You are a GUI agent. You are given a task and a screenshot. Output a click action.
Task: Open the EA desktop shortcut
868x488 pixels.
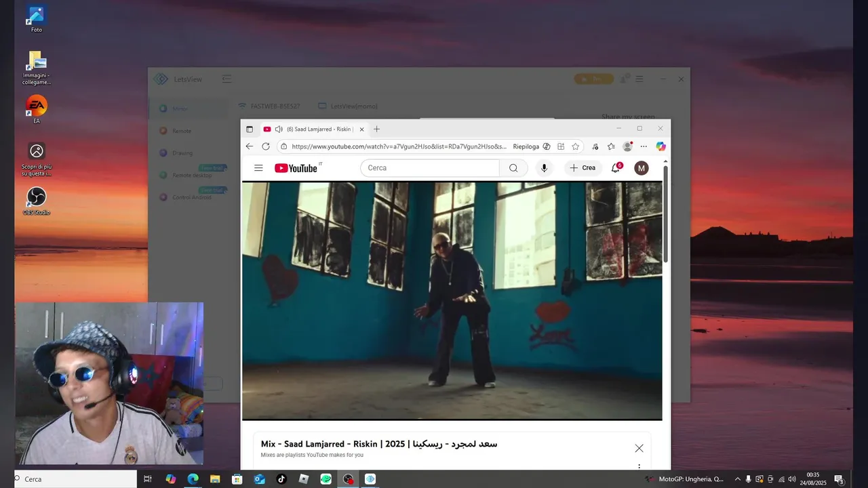pyautogui.click(x=37, y=110)
